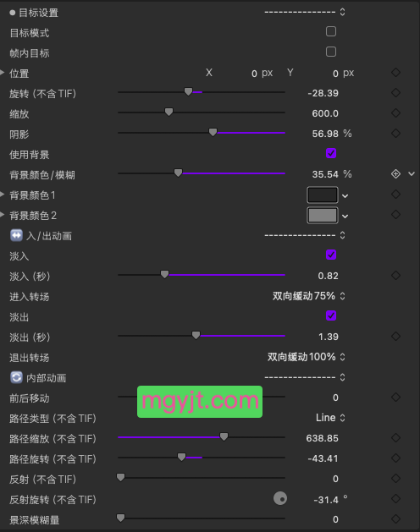Click the 路径缩放 value 638.85
The height and width of the screenshot is (532, 420).
tap(322, 438)
